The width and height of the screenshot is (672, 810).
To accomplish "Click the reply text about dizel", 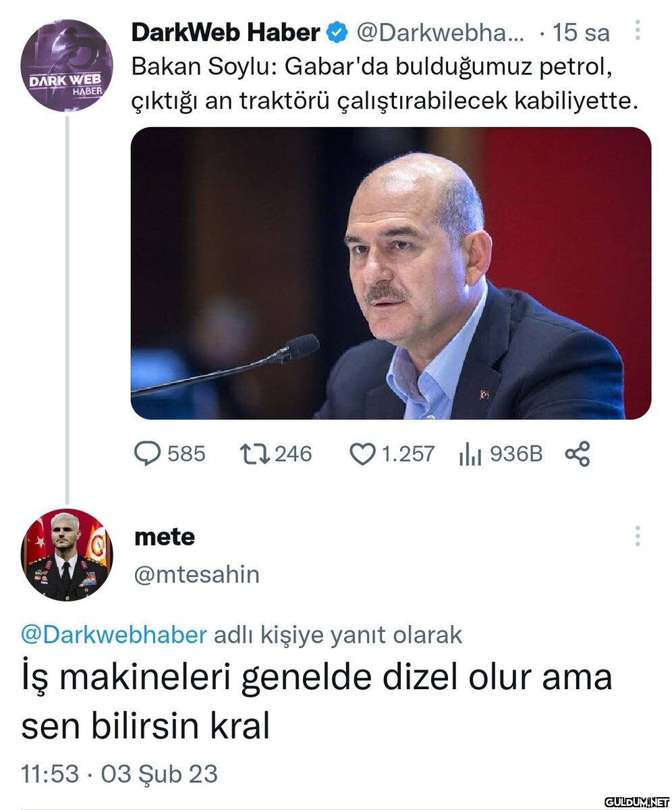I will (x=316, y=699).
